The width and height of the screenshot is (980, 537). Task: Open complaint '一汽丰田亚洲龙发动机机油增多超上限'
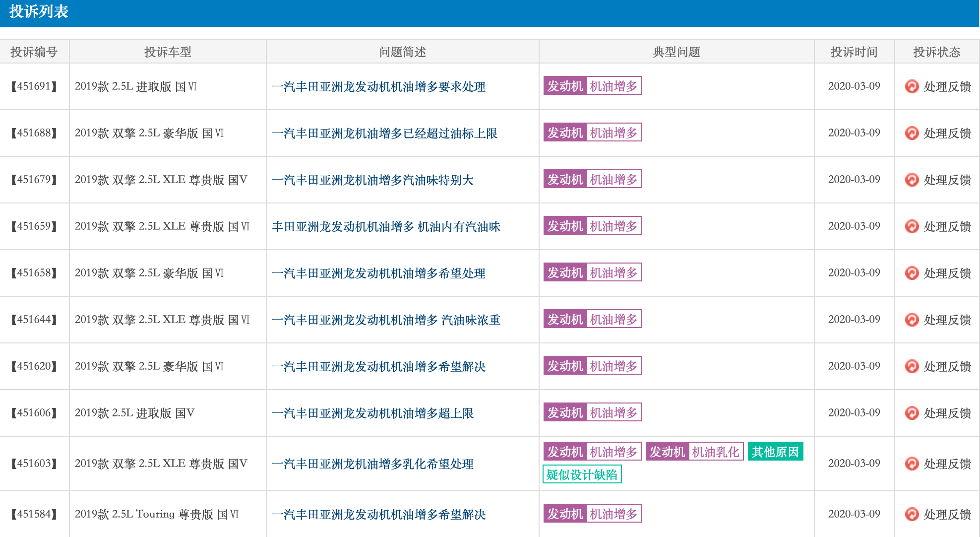(x=372, y=413)
